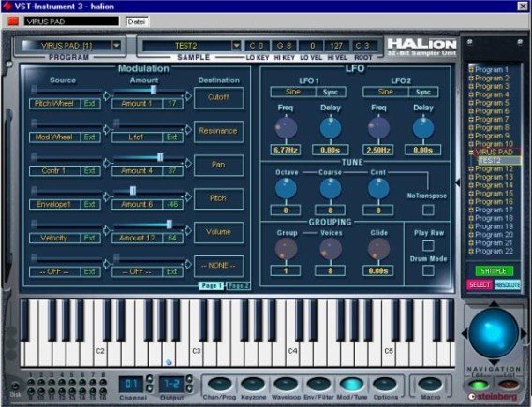Toggle the LFO2 Sync button
Screen dimensions: 532x407
click(423, 93)
